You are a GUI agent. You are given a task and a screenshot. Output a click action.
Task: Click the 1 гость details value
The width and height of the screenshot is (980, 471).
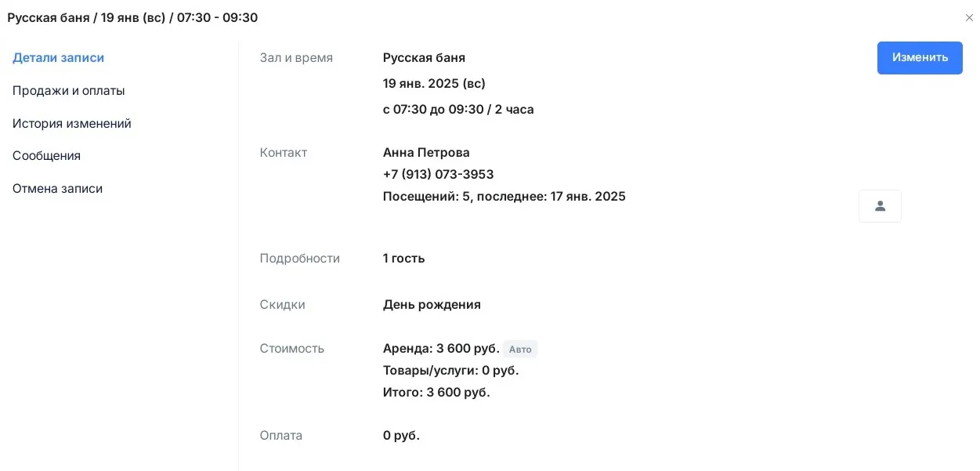[403, 258]
